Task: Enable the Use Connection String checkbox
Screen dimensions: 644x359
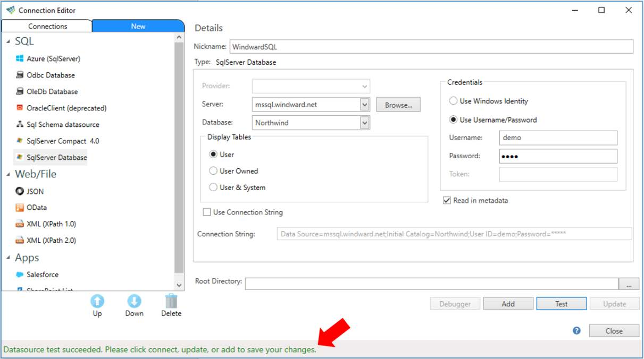Action: [x=207, y=212]
